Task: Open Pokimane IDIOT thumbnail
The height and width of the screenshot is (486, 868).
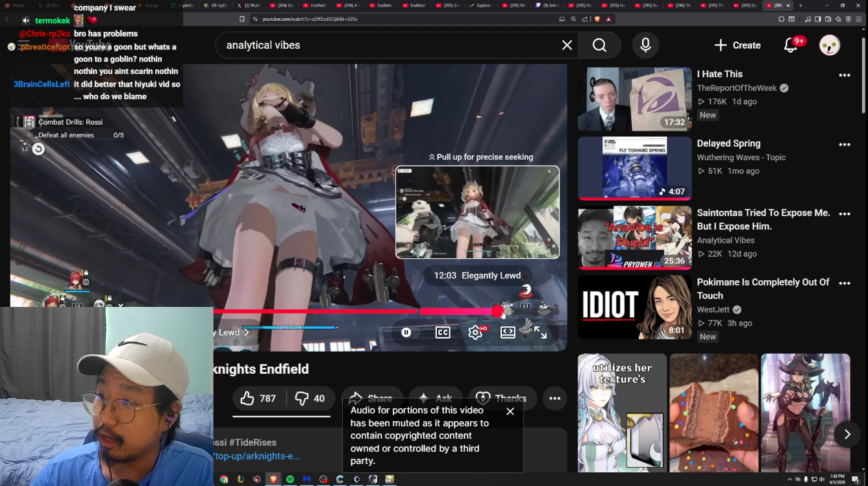Action: [x=635, y=307]
